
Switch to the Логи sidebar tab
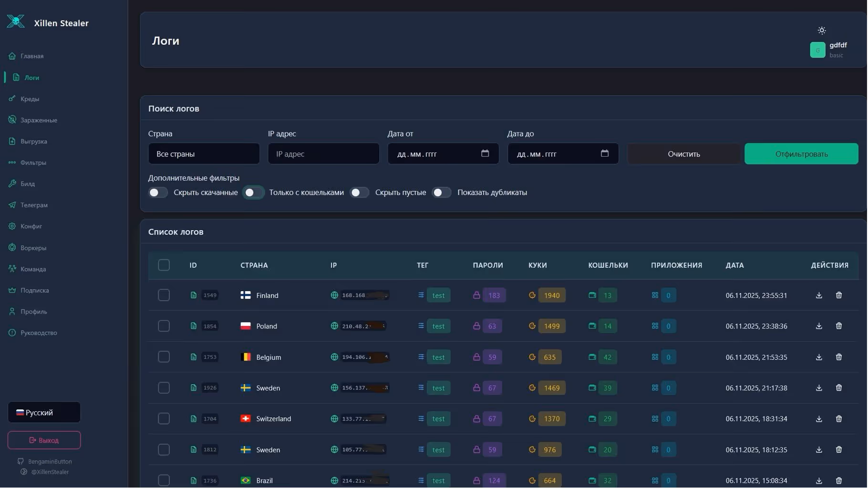point(31,77)
